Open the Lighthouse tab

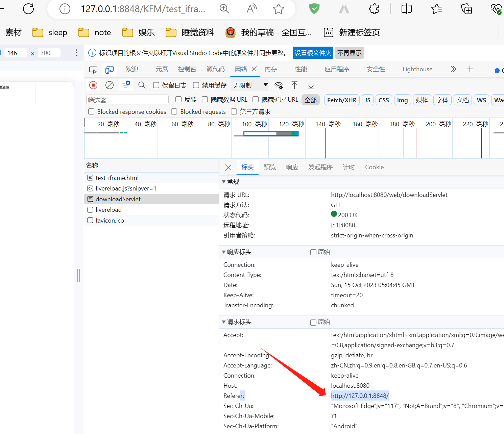tap(417, 69)
